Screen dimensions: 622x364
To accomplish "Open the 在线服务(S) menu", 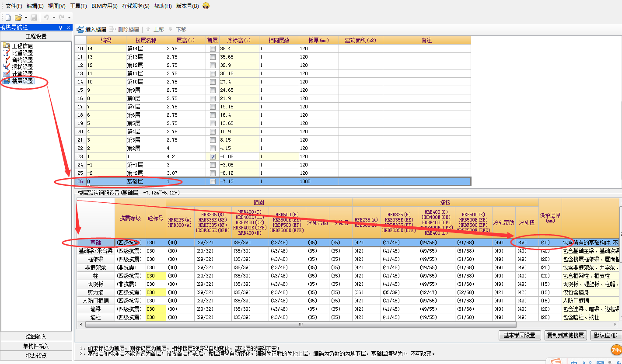I will 136,6.
